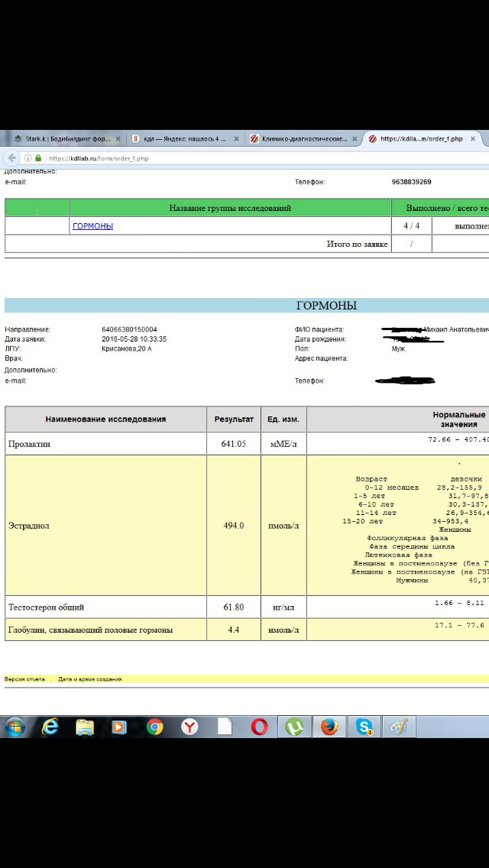Launch Internet Explorer from taskbar
The height and width of the screenshot is (868, 489).
[x=50, y=727]
